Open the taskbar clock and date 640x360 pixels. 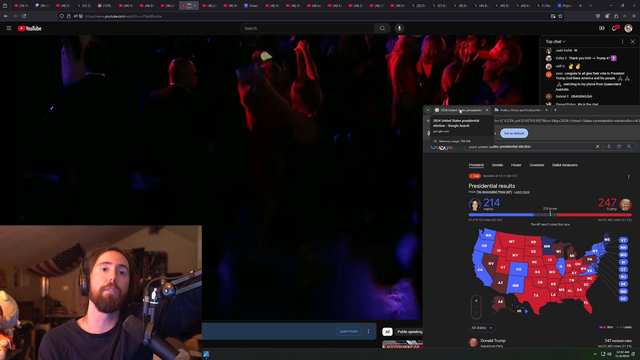(623, 354)
